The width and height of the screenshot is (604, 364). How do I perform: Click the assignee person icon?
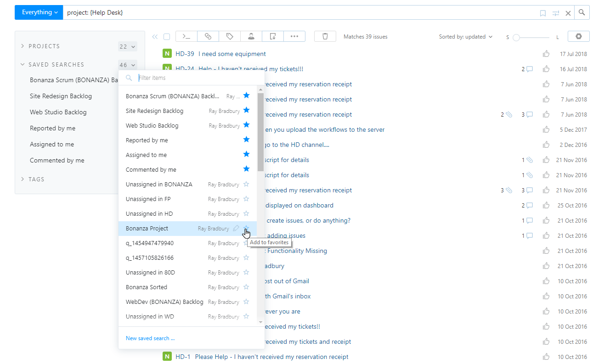[251, 37]
